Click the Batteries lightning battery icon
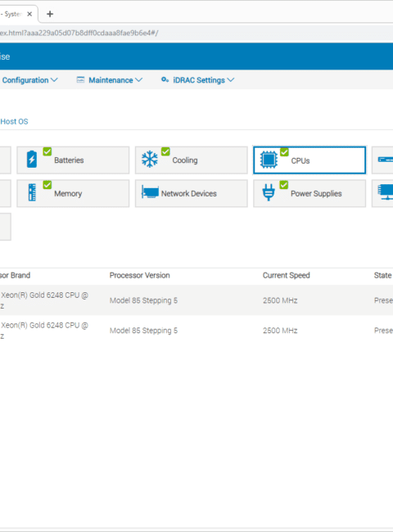Screen dimensions: 393x532 pyautogui.click(x=32, y=160)
